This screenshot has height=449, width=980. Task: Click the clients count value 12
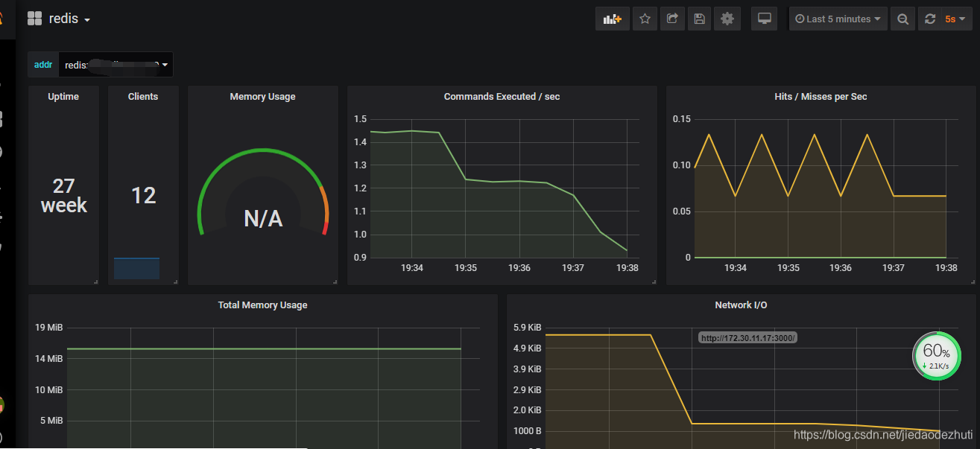(x=143, y=196)
